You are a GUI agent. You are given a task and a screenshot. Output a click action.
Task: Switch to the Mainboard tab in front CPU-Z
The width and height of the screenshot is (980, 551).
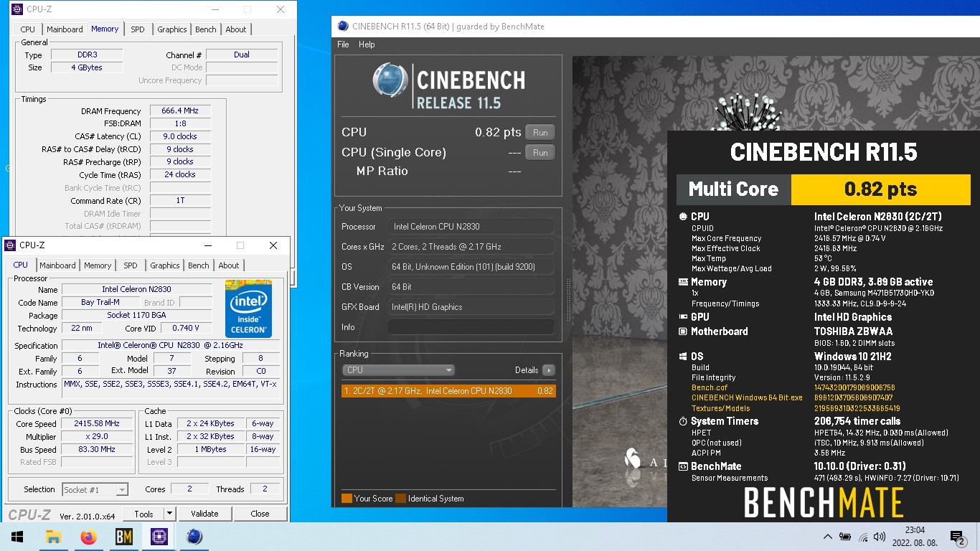pyautogui.click(x=57, y=265)
